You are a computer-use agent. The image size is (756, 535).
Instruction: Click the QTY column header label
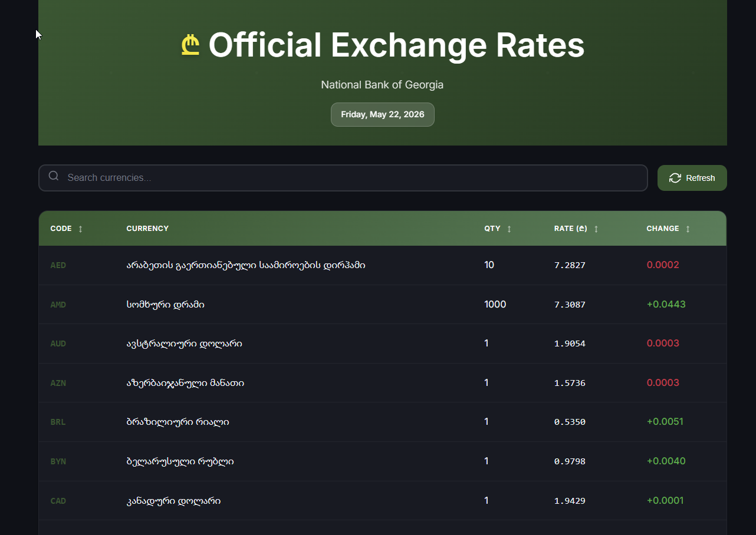(492, 229)
